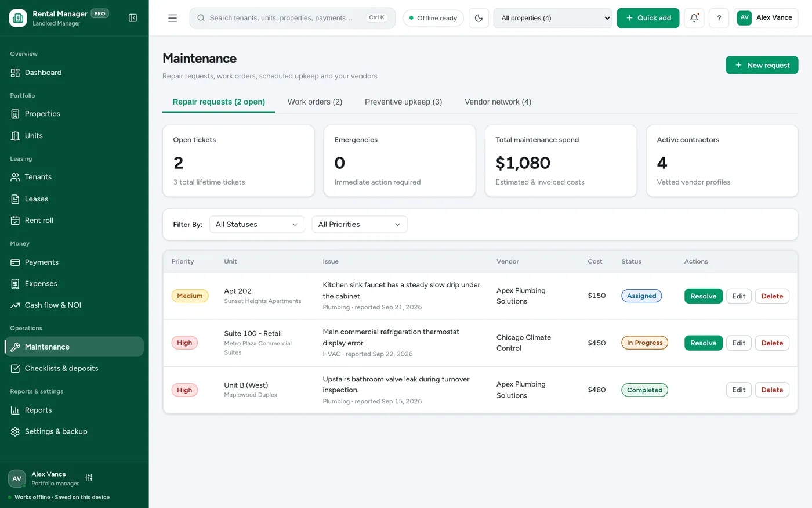Click the Offline ready status pill
The image size is (812, 508).
point(433,18)
